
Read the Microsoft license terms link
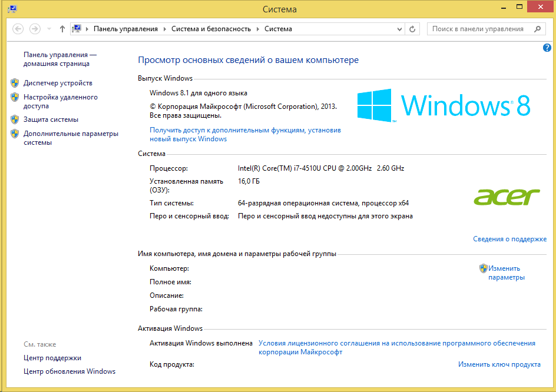(x=397, y=347)
